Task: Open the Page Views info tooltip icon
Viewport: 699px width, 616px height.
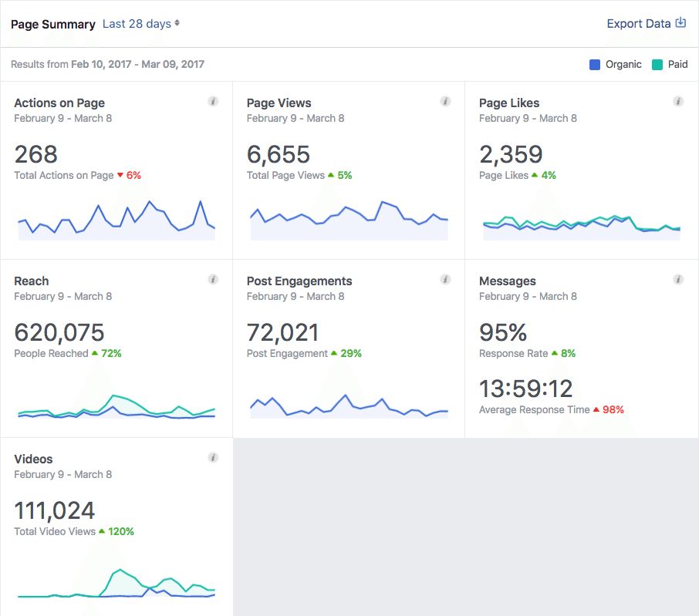Action: [x=445, y=100]
